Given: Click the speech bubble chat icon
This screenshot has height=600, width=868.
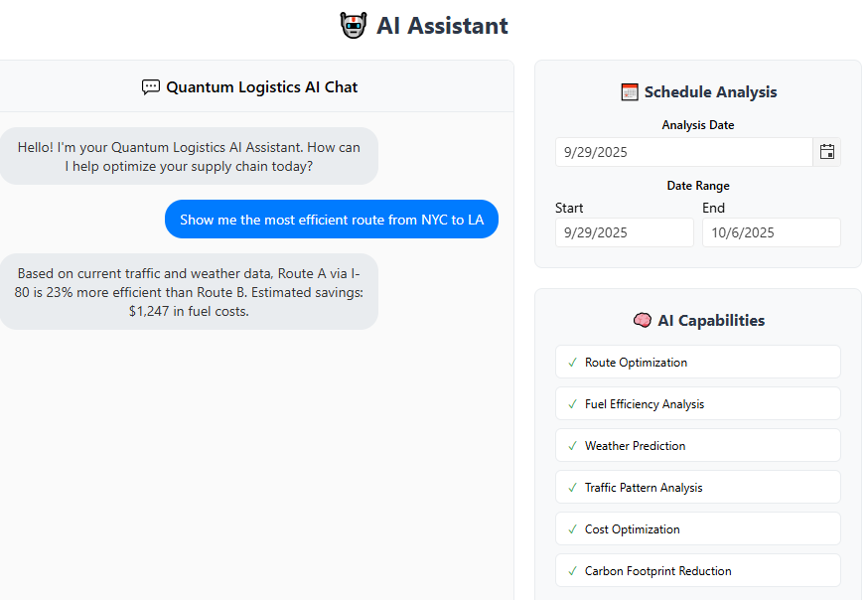Looking at the screenshot, I should click(x=151, y=87).
